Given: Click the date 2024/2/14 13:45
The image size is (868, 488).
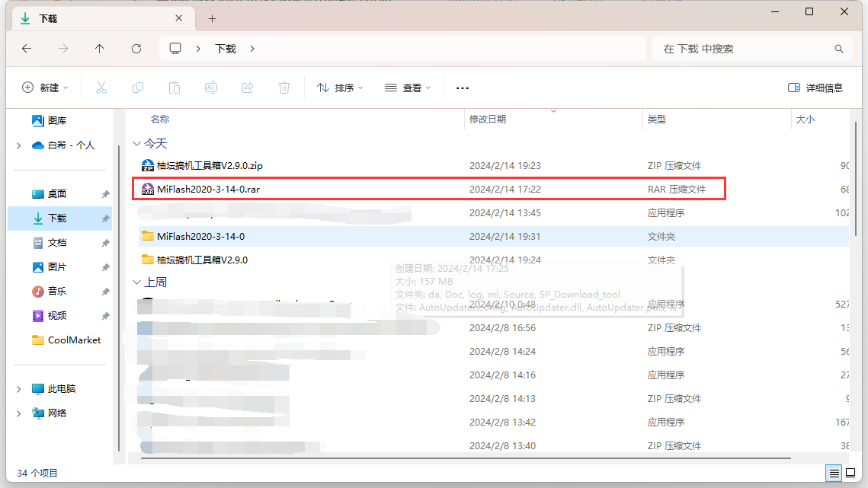Looking at the screenshot, I should click(x=504, y=213).
